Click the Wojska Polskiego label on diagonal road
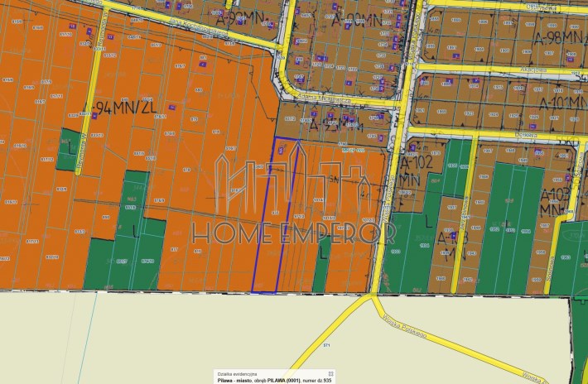The height and width of the screenshot is (384, 588). pos(404,327)
